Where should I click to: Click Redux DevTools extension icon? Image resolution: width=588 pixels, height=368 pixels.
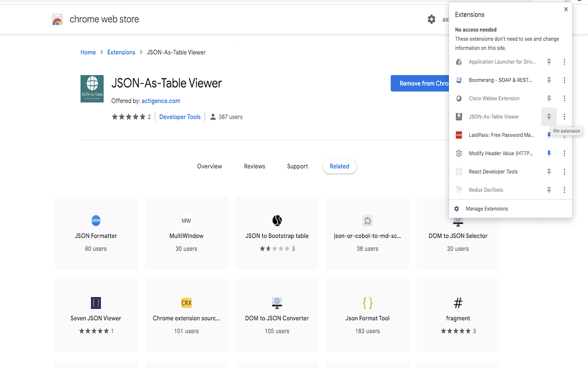pos(458,190)
